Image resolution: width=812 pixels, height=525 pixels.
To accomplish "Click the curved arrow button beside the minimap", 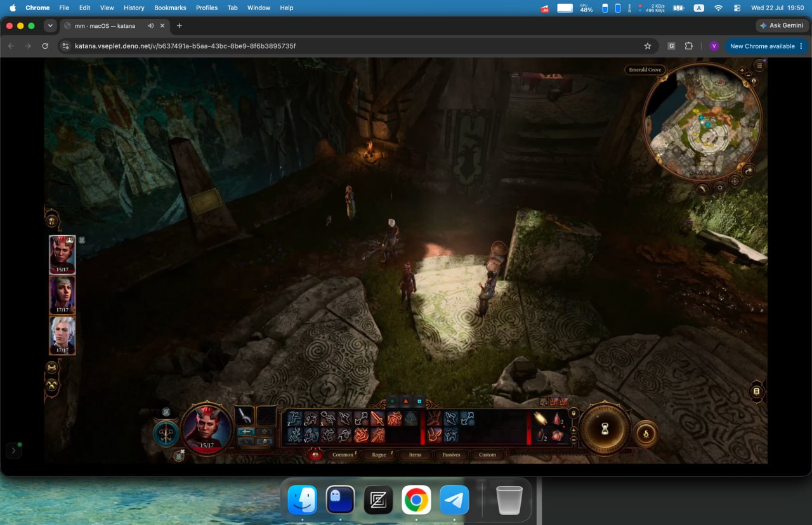I will pyautogui.click(x=749, y=170).
